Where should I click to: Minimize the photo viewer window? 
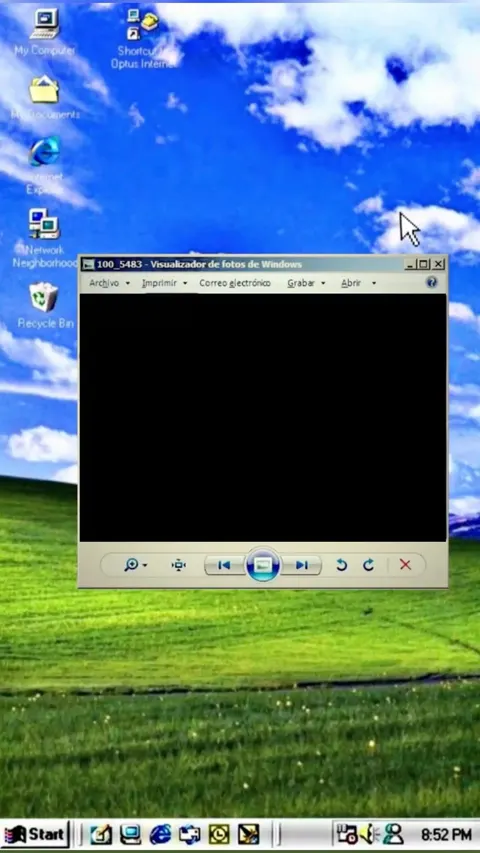pyautogui.click(x=410, y=265)
